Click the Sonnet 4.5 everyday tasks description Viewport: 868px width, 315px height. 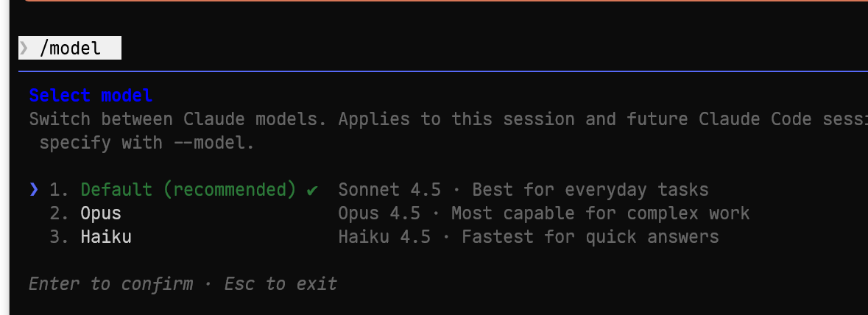click(523, 190)
